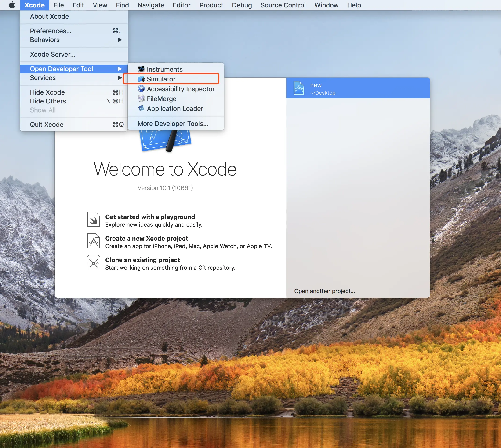Choose More Developer Tools entry

[x=173, y=124]
